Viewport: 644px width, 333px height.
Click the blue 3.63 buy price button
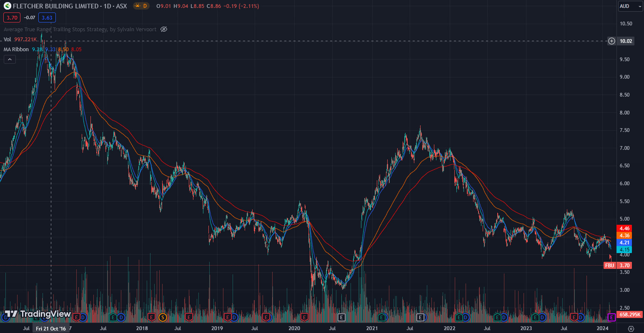coord(47,17)
